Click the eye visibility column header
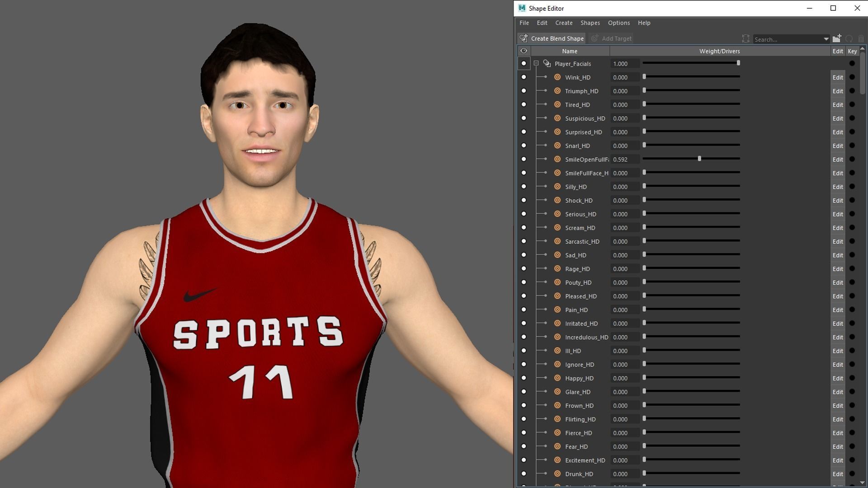 coord(524,51)
